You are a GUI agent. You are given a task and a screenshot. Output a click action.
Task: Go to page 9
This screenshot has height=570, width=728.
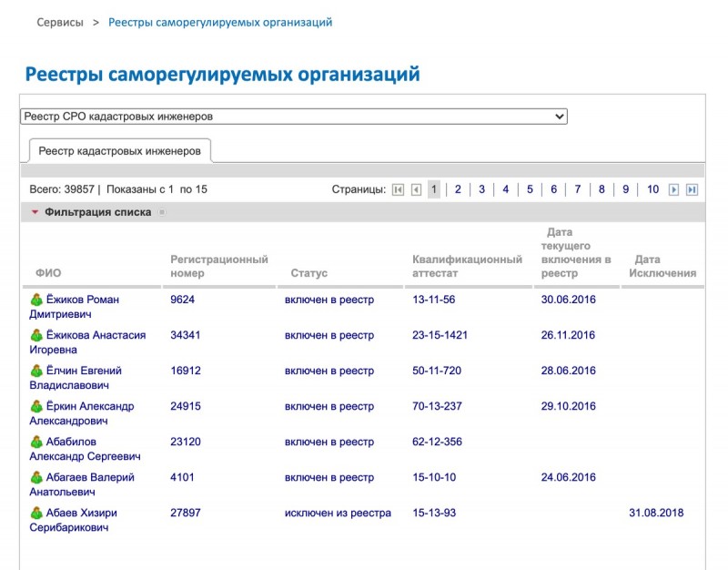point(626,189)
